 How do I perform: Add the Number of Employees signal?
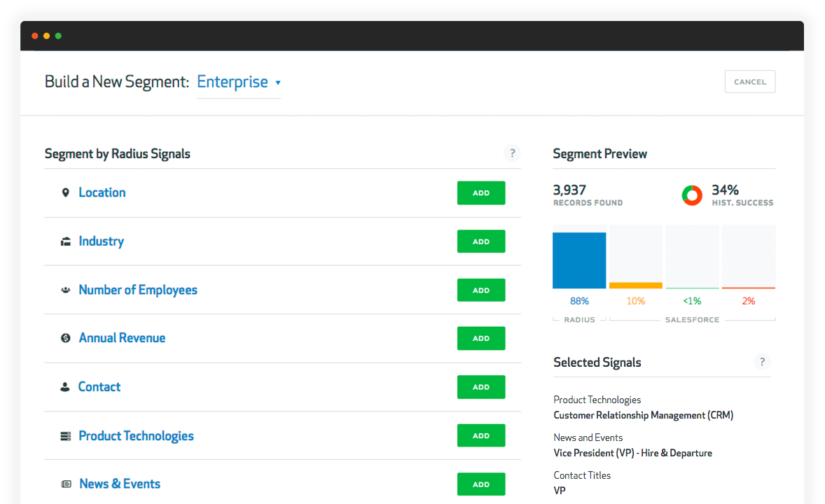[x=481, y=290]
